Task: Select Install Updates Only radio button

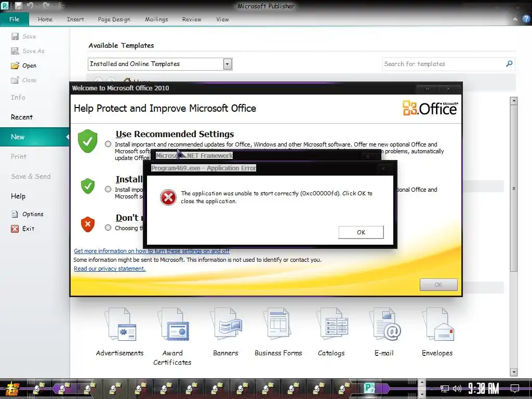Action: [x=108, y=189]
